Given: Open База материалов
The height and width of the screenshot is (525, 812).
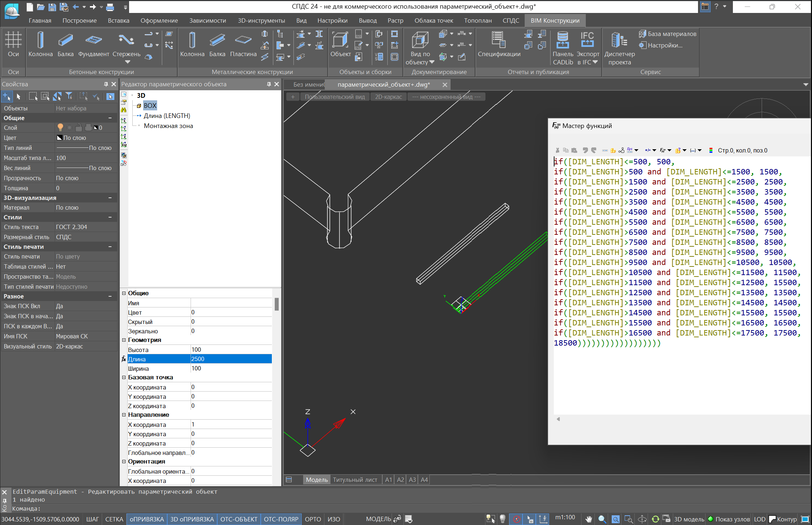Looking at the screenshot, I should [667, 34].
